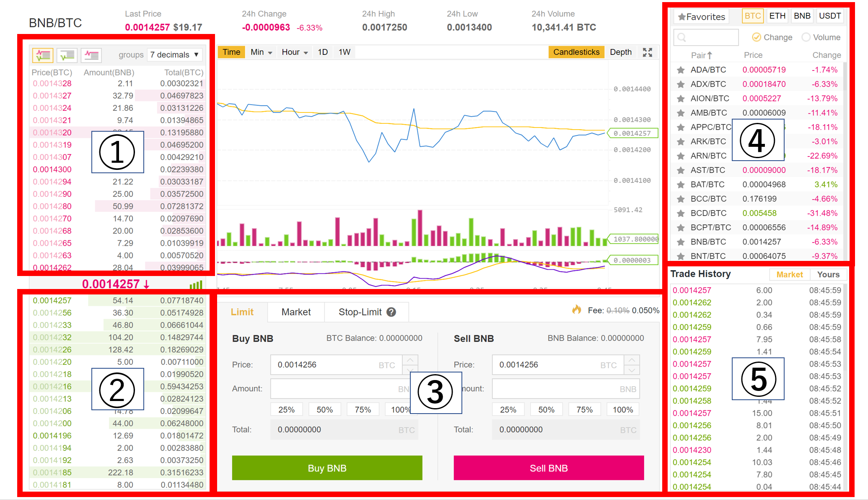Select sell order at price 0.0014328
Screen dimensions: 868x500
coord(118,83)
